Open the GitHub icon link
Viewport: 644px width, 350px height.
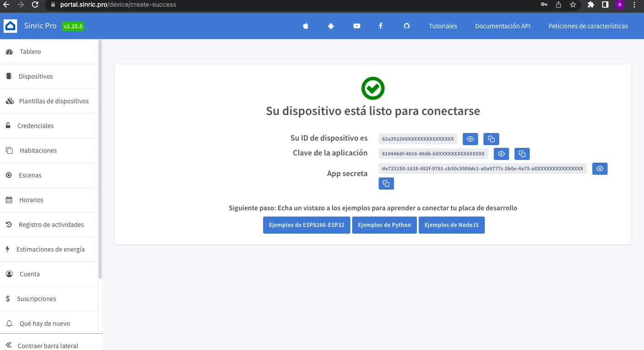(x=407, y=26)
